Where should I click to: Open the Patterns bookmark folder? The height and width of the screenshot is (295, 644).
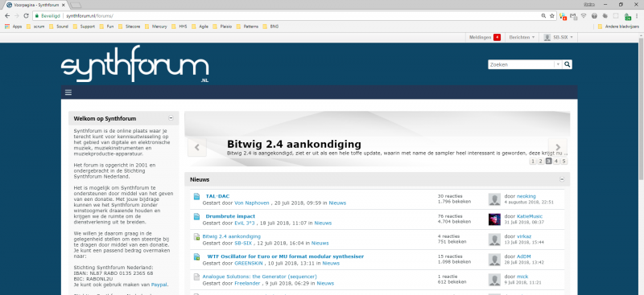(x=247, y=27)
